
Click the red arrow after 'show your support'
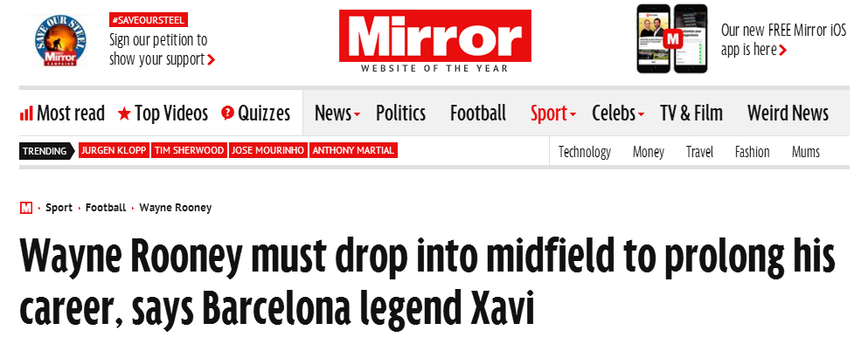pyautogui.click(x=211, y=59)
